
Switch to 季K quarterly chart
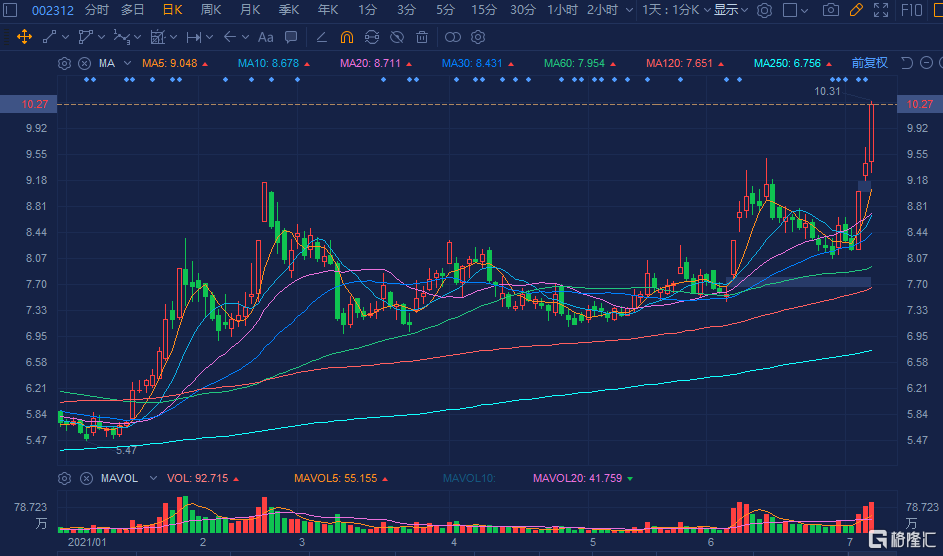[289, 10]
